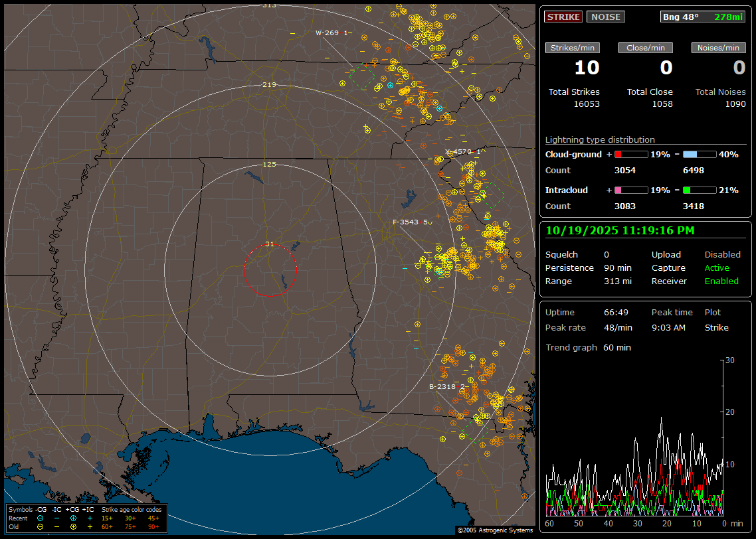Click the recent -CG symbol in legend
The image size is (756, 539).
[x=40, y=518]
